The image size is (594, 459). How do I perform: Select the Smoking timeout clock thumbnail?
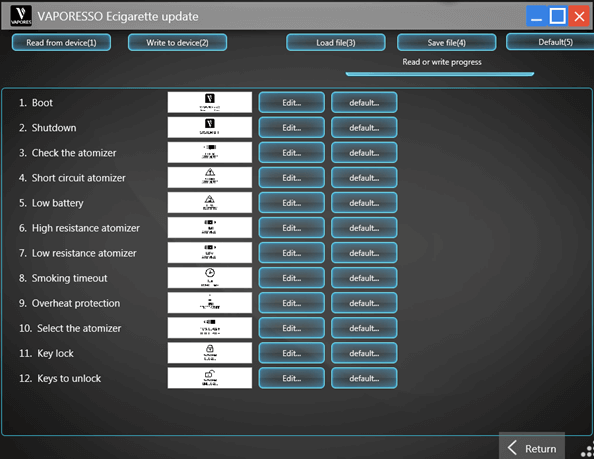click(x=210, y=278)
